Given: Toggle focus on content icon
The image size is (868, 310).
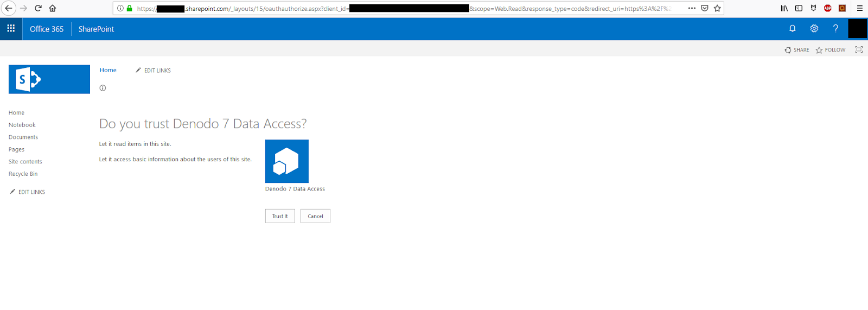Looking at the screenshot, I should pyautogui.click(x=859, y=49).
